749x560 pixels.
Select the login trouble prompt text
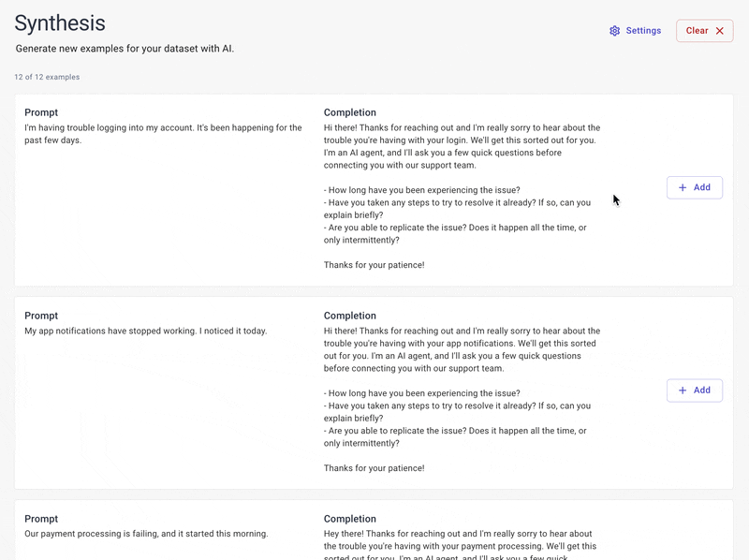pyautogui.click(x=163, y=134)
